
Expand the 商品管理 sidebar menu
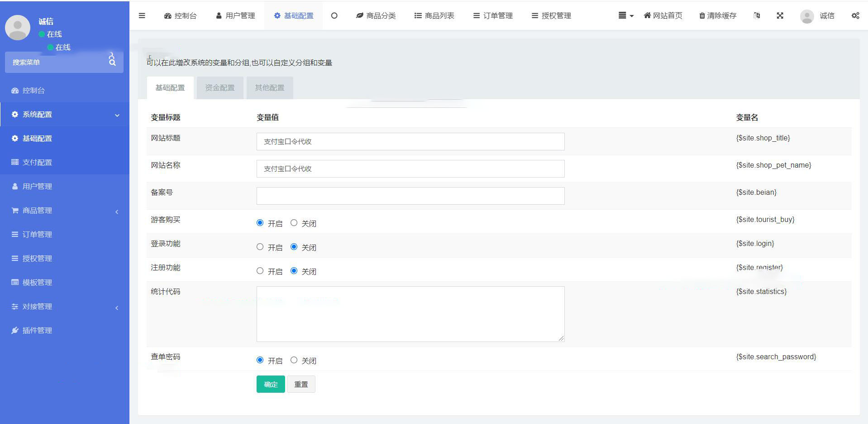65,210
